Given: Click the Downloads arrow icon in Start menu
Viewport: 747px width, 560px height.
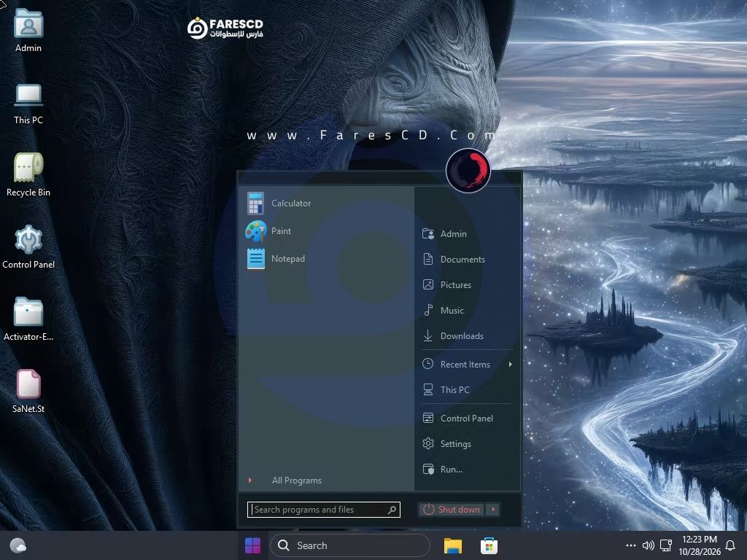Looking at the screenshot, I should 427,335.
